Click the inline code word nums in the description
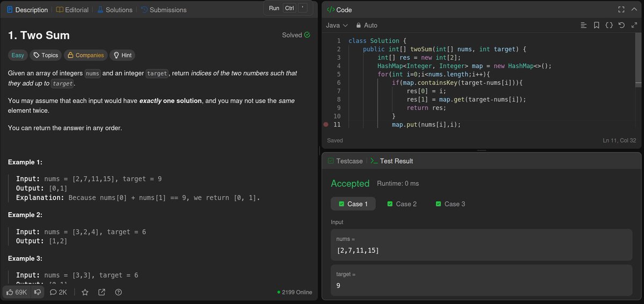 click(93, 73)
